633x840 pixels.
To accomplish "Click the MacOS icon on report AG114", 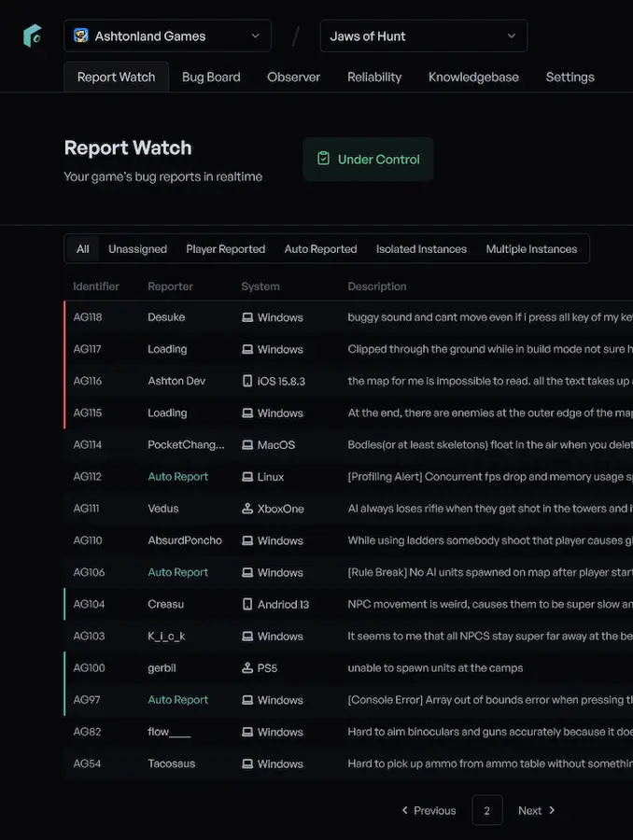I will (246, 444).
